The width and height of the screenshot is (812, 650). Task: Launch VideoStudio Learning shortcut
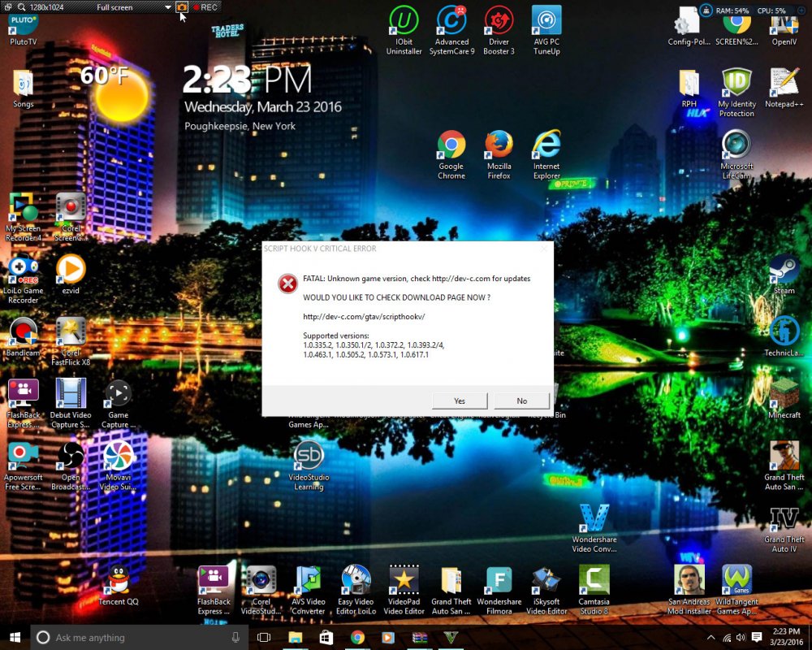point(309,466)
